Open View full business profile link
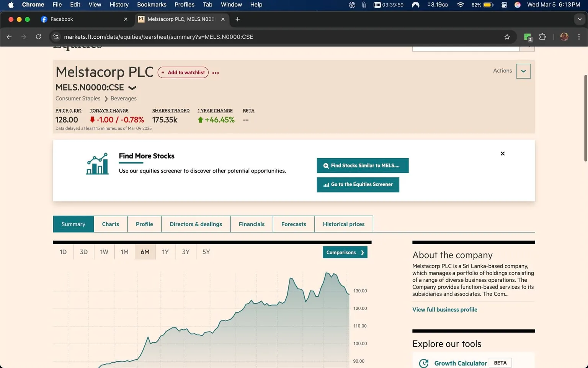This screenshot has height=368, width=588. coord(444,309)
